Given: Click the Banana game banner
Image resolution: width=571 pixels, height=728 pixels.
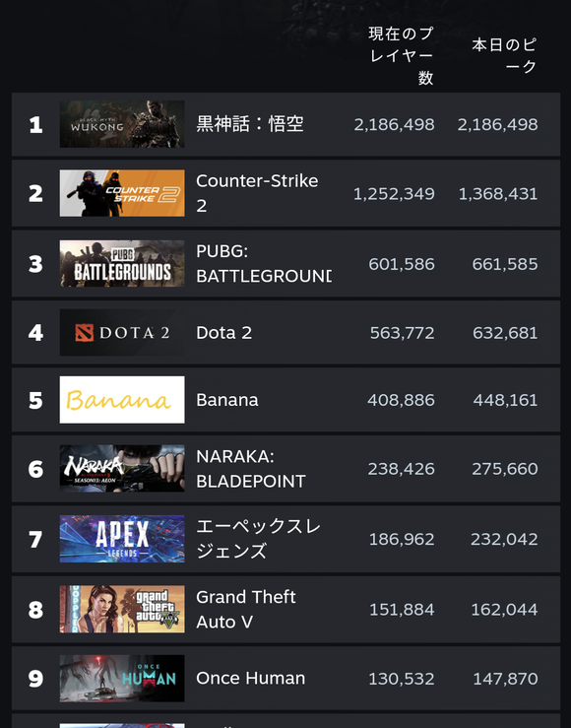Looking at the screenshot, I should [122, 400].
